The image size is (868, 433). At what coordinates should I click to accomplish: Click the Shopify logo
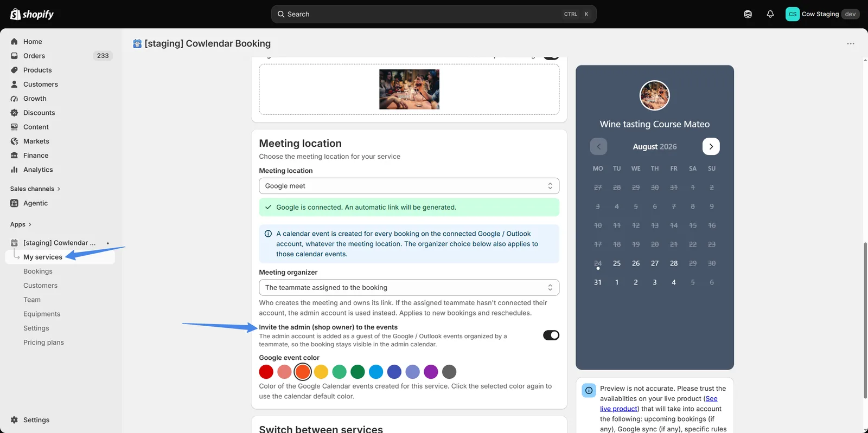tap(32, 14)
